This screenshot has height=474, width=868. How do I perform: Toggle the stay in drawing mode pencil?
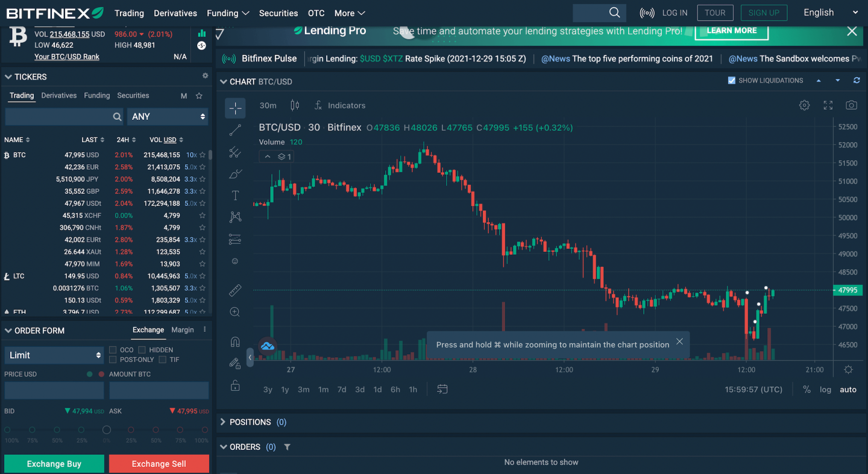(x=235, y=363)
